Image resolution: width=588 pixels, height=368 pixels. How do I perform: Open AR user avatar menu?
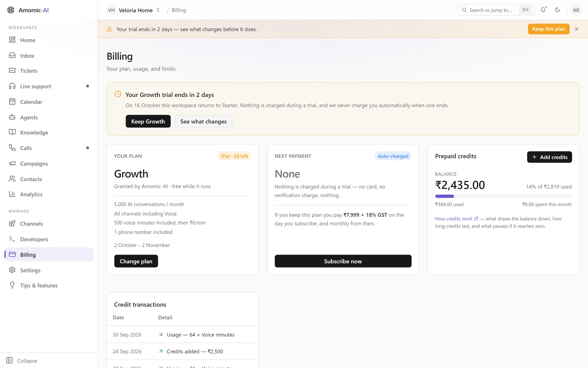(x=576, y=10)
